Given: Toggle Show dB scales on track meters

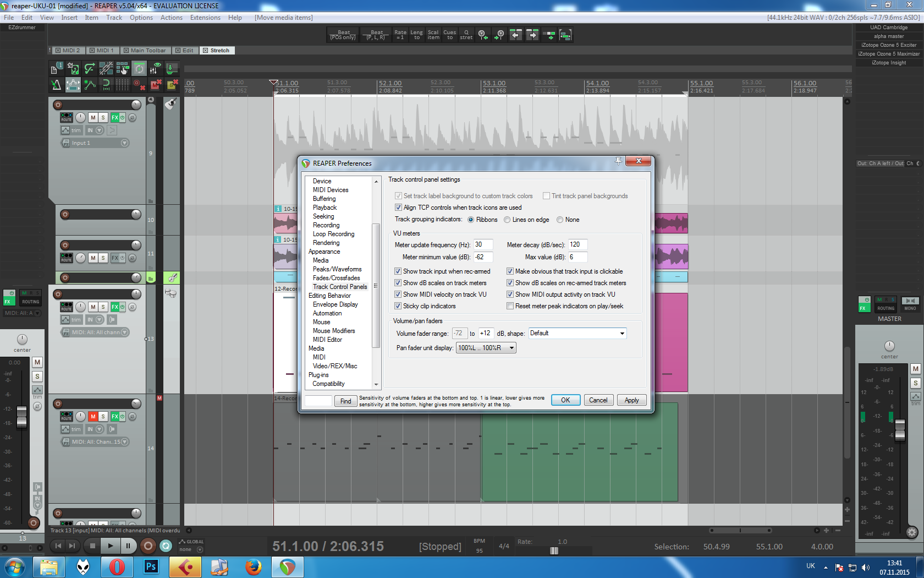Looking at the screenshot, I should (398, 283).
